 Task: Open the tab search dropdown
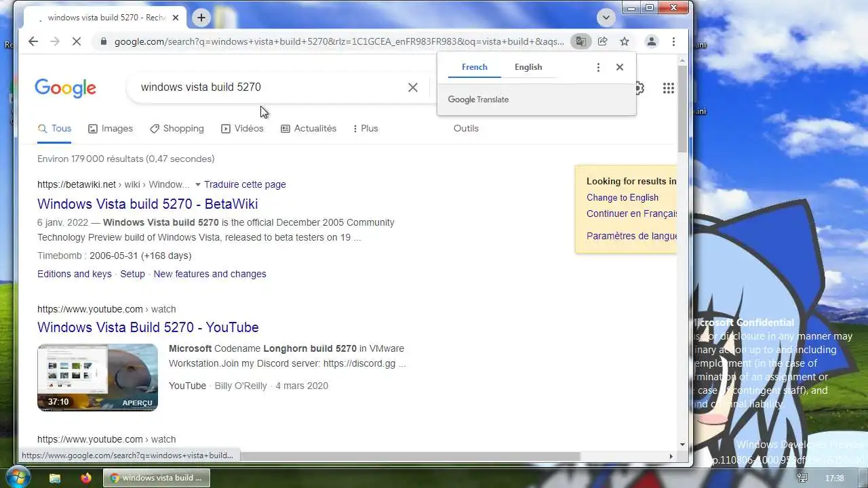(606, 18)
